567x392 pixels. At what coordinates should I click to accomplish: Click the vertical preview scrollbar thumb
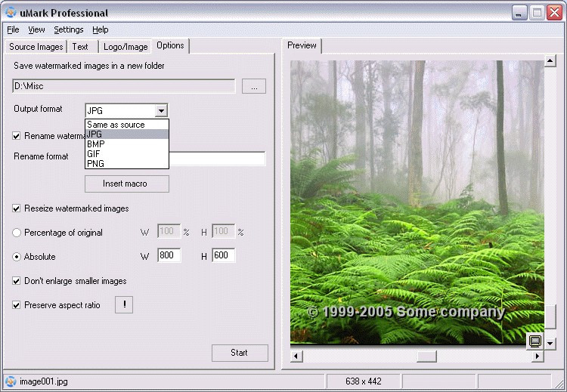[550, 317]
